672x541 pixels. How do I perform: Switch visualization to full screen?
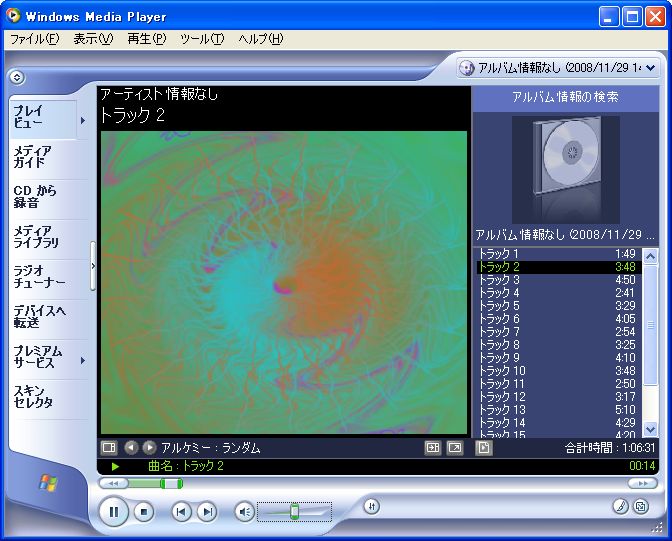click(x=455, y=448)
